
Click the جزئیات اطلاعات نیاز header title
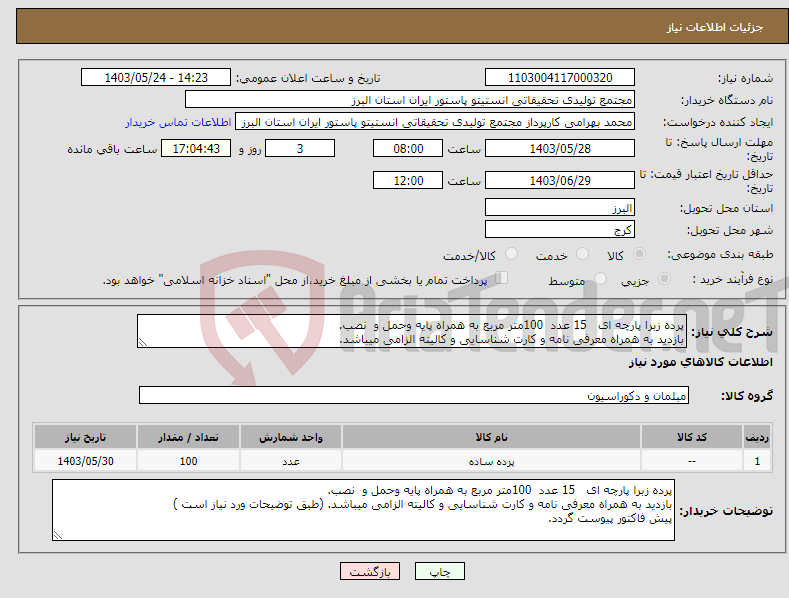pos(715,27)
